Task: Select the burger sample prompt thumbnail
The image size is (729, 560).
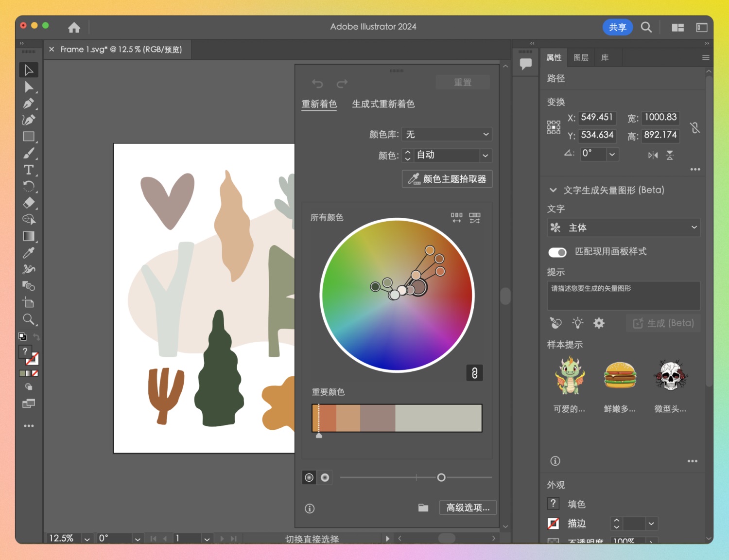Action: [x=620, y=375]
